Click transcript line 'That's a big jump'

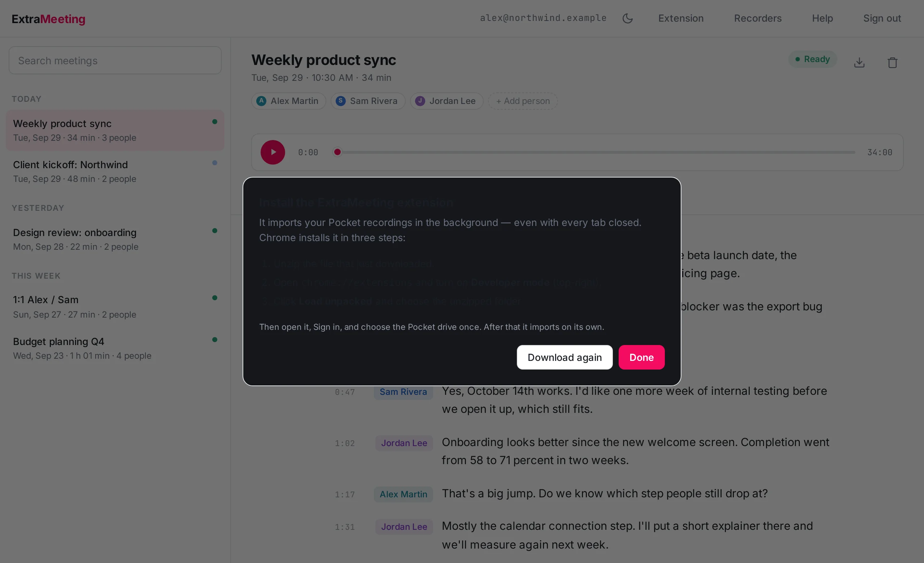pyautogui.click(x=605, y=494)
